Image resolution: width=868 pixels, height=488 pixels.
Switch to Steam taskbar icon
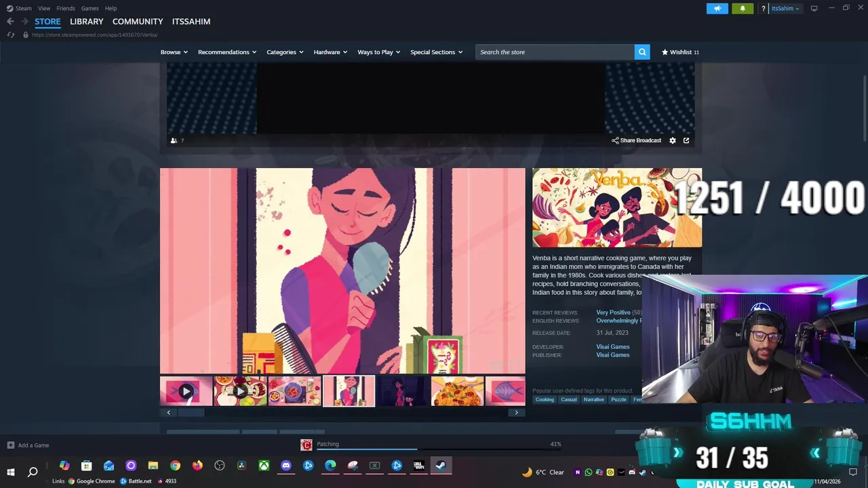[441, 466]
